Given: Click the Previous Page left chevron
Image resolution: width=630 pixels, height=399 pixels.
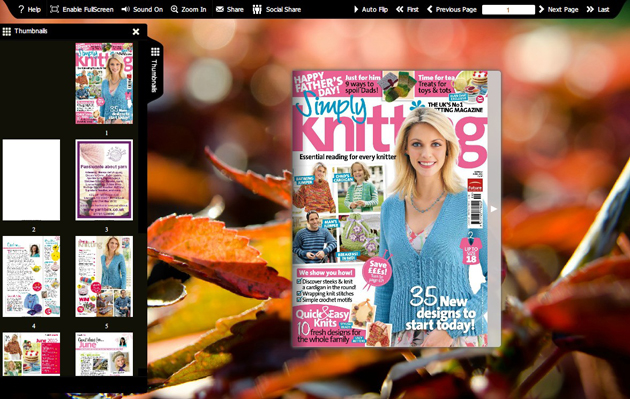Looking at the screenshot, I should click(430, 9).
